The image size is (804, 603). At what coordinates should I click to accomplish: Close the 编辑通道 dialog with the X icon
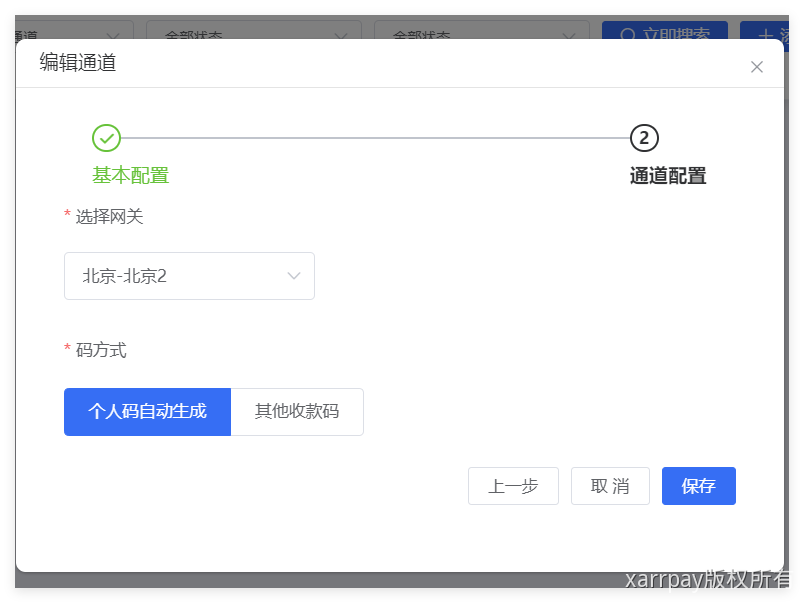[x=757, y=67]
